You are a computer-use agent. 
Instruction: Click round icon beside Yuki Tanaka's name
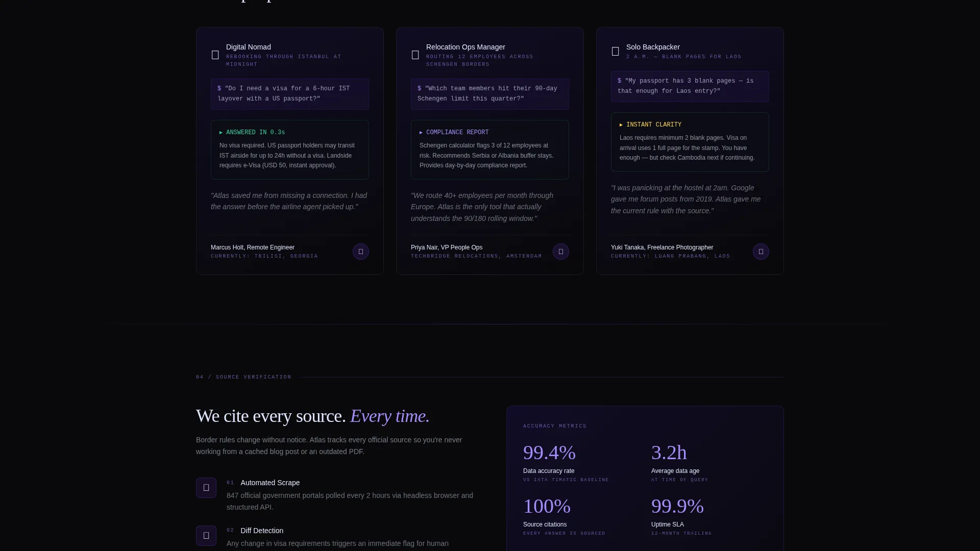761,252
